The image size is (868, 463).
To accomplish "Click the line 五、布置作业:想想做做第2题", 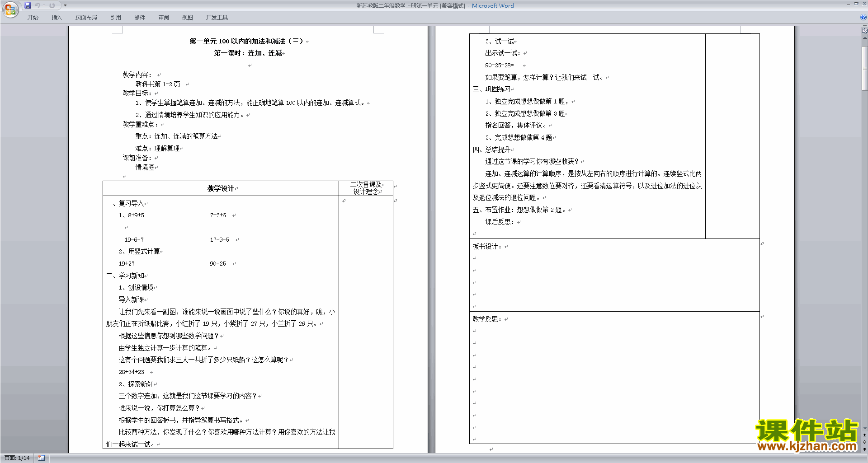I will (519, 210).
